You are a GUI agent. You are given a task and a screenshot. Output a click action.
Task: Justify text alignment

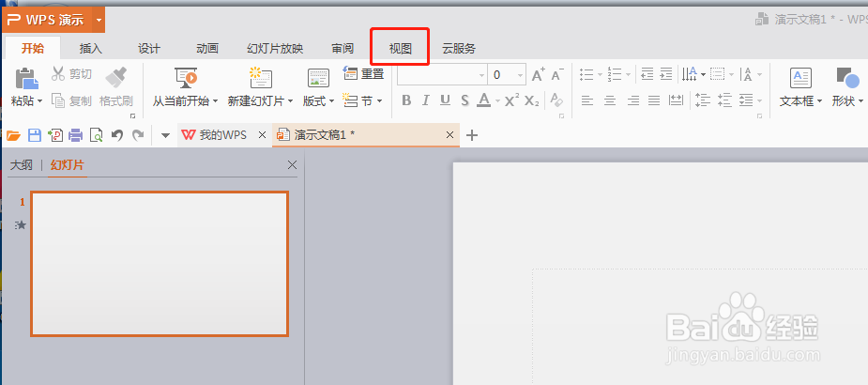654,100
